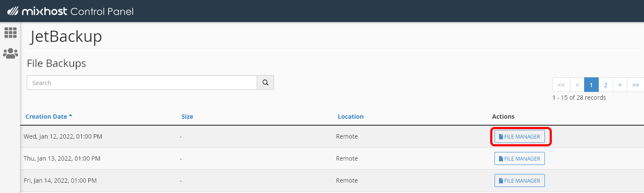
Task: Toggle Creation Date sort arrow
Action: (x=71, y=116)
